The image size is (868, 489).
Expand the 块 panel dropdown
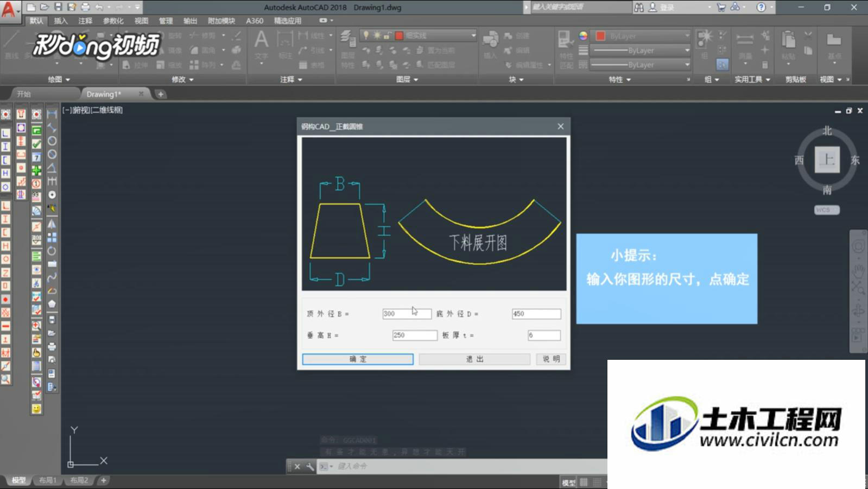516,79
